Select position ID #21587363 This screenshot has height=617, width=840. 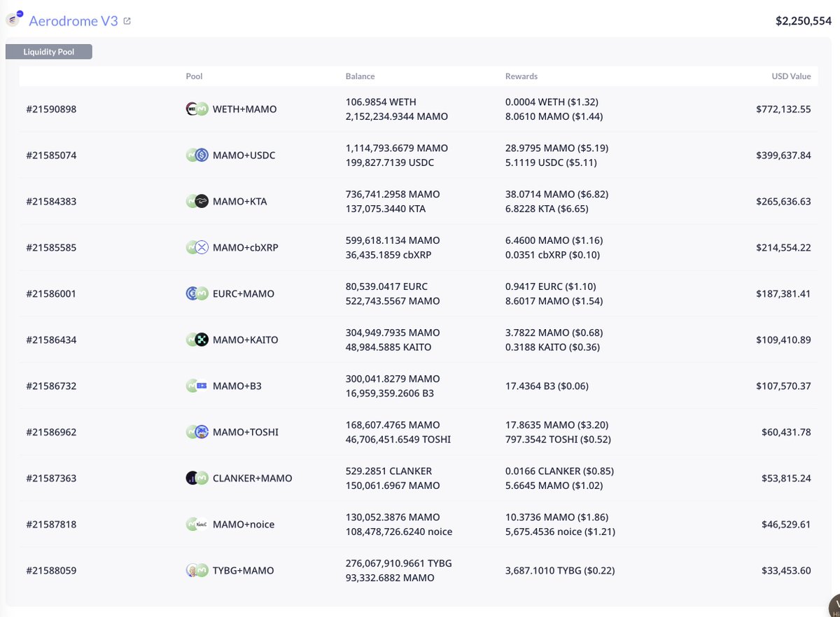(51, 478)
